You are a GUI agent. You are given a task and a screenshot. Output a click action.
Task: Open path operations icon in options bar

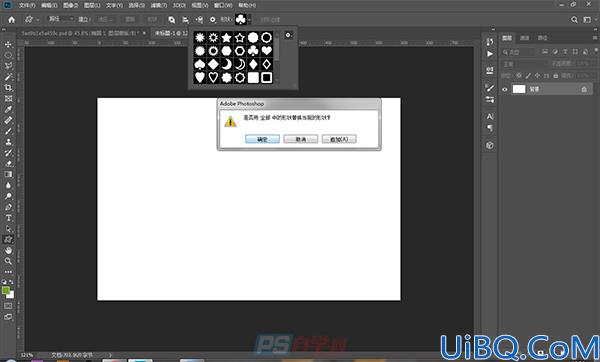[172, 20]
